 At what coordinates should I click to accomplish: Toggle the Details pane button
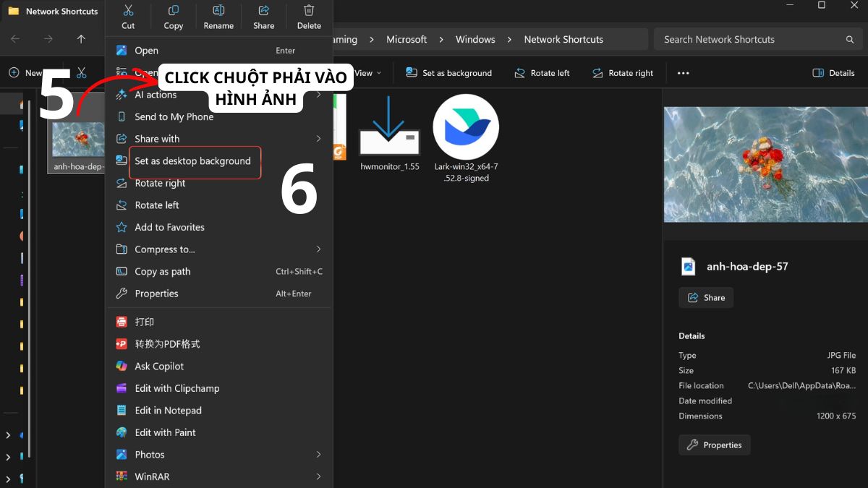[x=833, y=73]
